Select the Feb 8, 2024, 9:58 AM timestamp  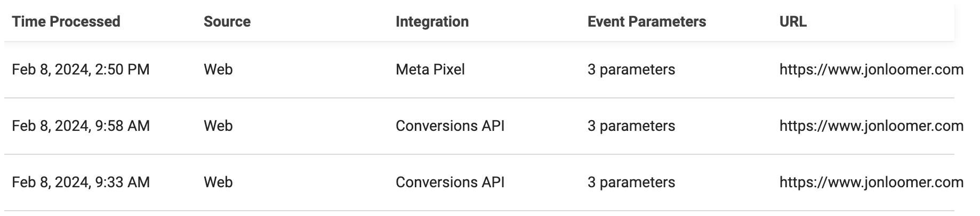click(81, 126)
